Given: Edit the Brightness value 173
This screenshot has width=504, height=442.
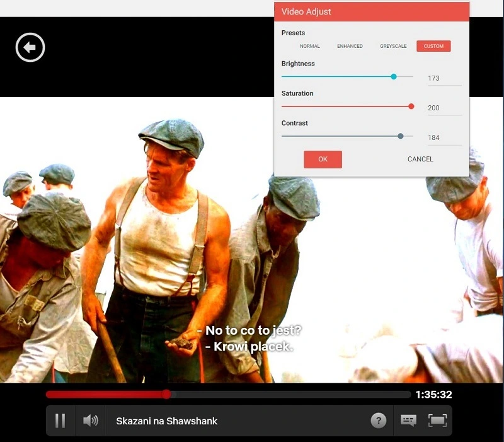Looking at the screenshot, I should [435, 78].
